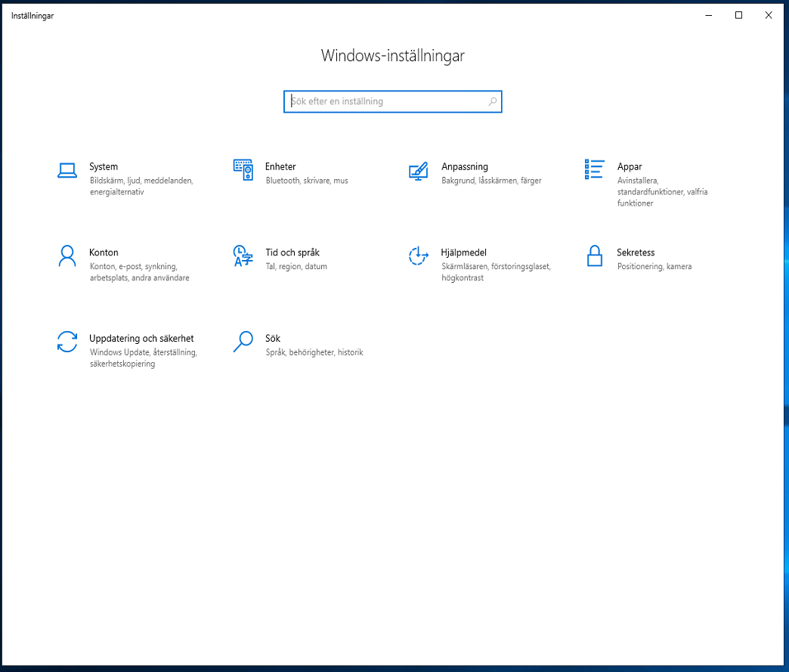The width and height of the screenshot is (789, 672).
Task: Click the Hjälpmedel ease of access icon
Action: coord(418,256)
